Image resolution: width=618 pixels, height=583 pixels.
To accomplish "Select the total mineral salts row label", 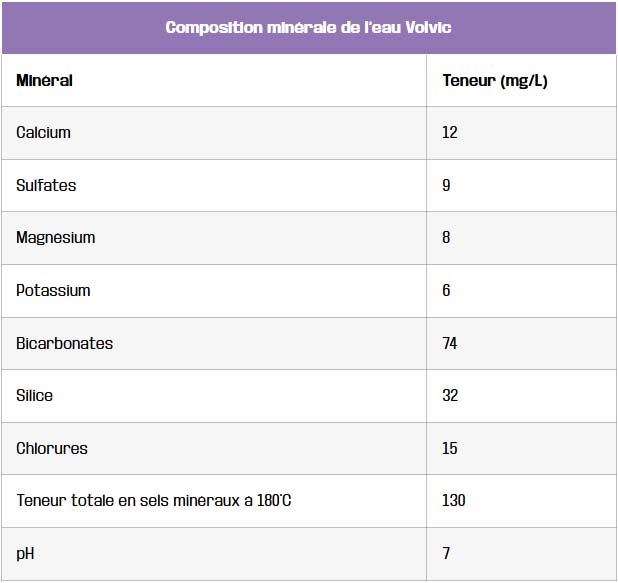I will pyautogui.click(x=154, y=501).
